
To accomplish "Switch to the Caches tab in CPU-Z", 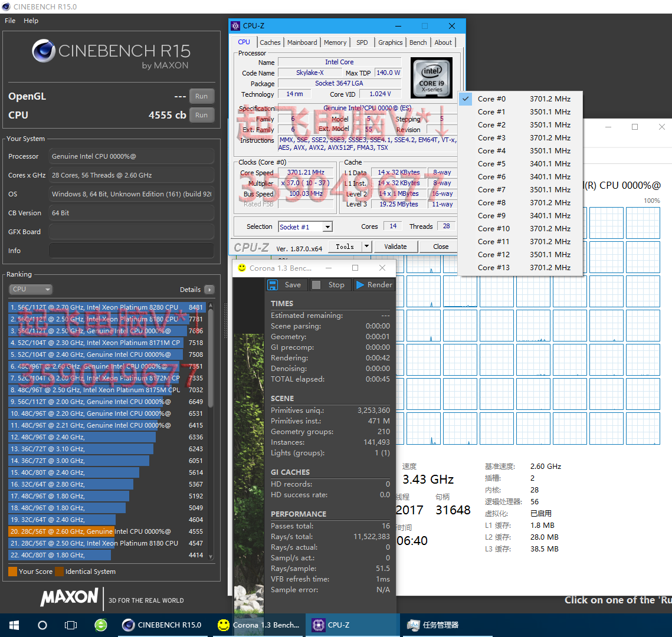I will coord(270,42).
